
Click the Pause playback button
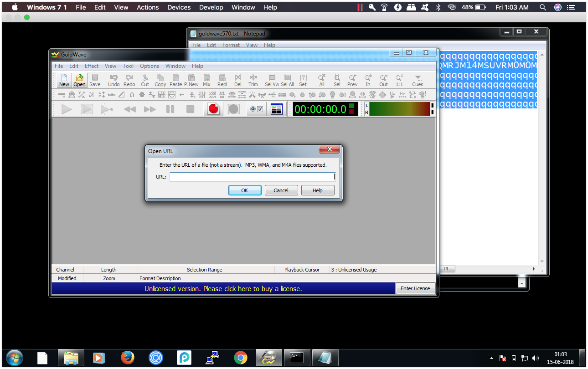pos(170,109)
